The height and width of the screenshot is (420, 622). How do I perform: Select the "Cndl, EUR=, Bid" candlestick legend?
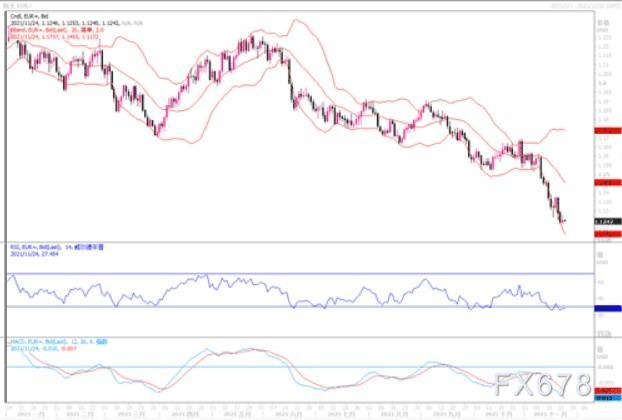(x=29, y=16)
